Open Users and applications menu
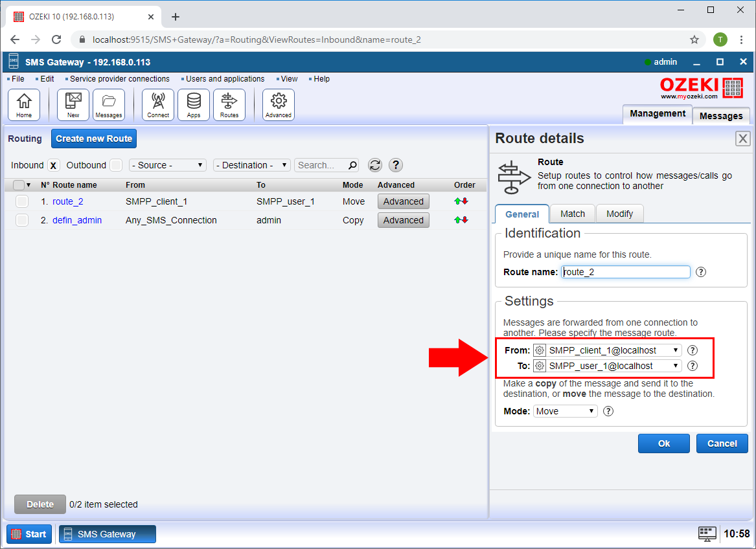This screenshot has height=549, width=756. pyautogui.click(x=225, y=79)
